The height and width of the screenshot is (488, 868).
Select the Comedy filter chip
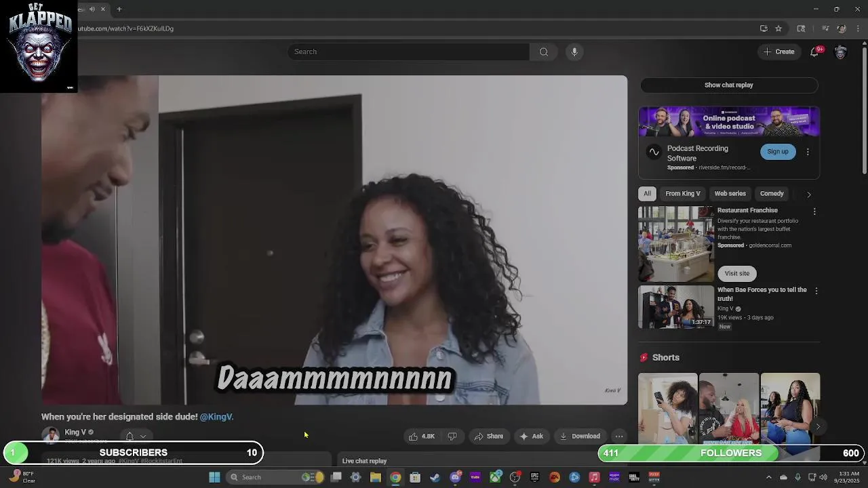[772, 194]
